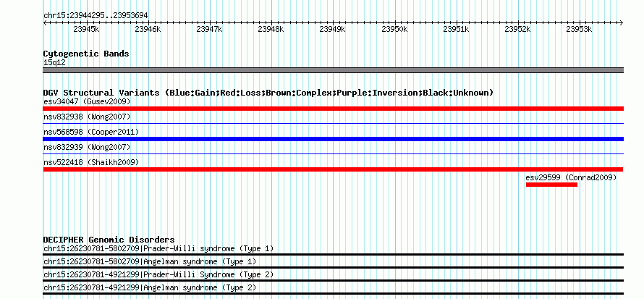Click the black bar under Prader-Willi Syndrome (Type 2)

333,280
